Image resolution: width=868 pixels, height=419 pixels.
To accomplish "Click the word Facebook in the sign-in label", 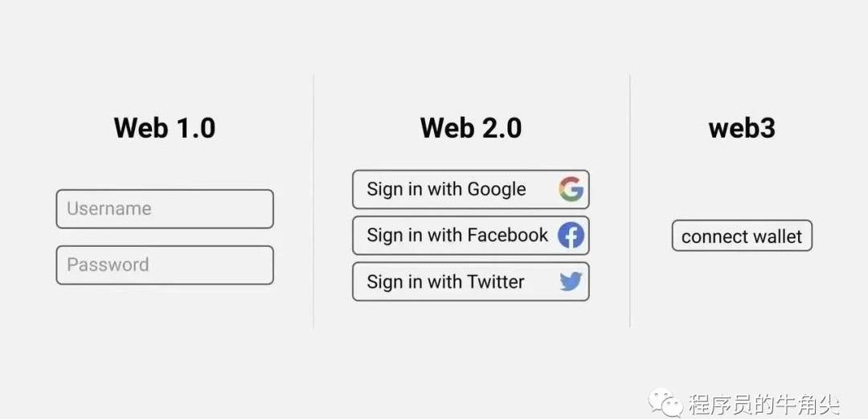I will [x=508, y=236].
